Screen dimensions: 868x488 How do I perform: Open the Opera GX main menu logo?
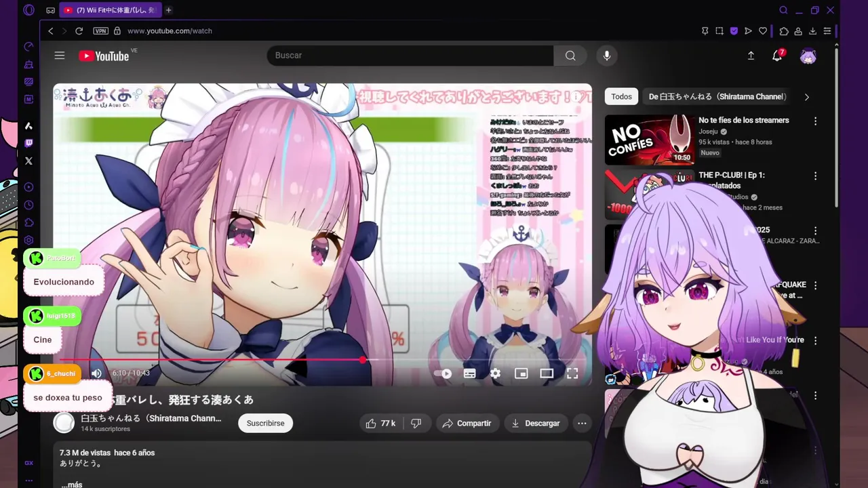tap(28, 10)
